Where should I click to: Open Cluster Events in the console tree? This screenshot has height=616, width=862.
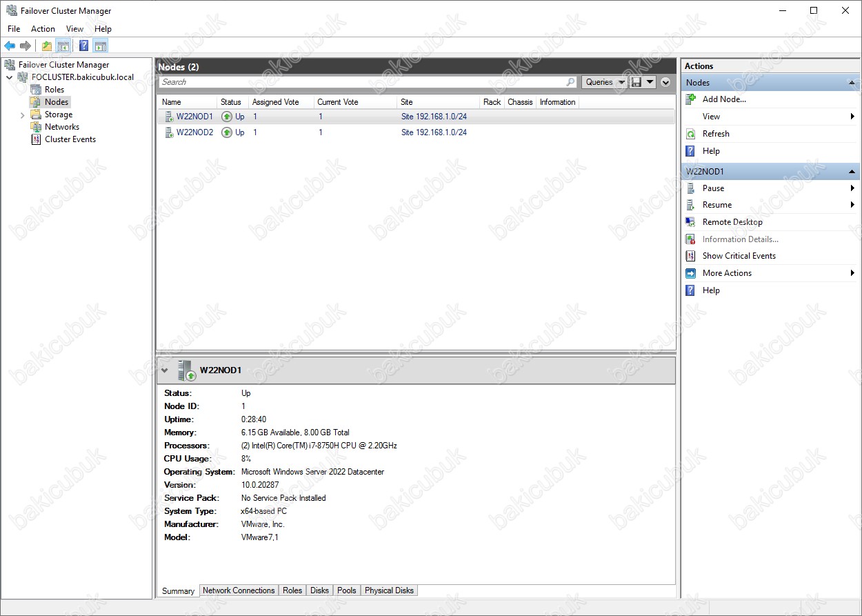(x=70, y=139)
